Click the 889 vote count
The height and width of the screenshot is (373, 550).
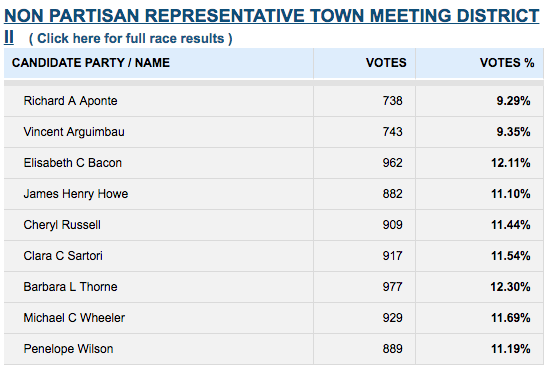[x=393, y=349]
